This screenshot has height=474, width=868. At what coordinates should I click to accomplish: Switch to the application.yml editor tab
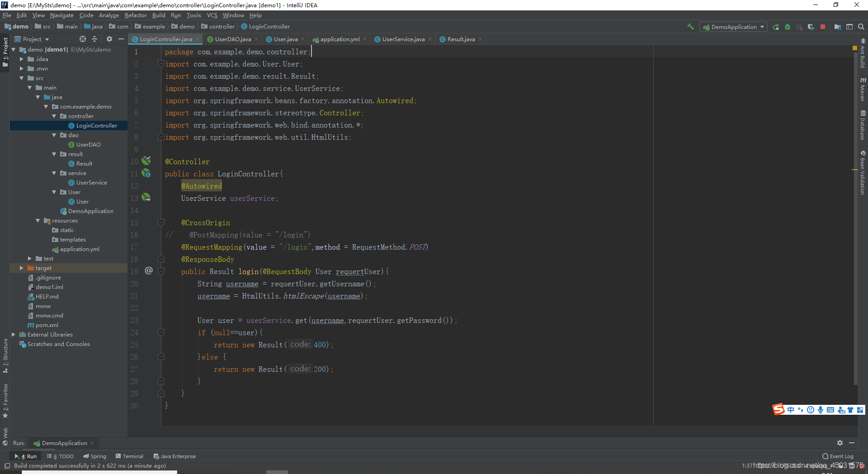340,39
